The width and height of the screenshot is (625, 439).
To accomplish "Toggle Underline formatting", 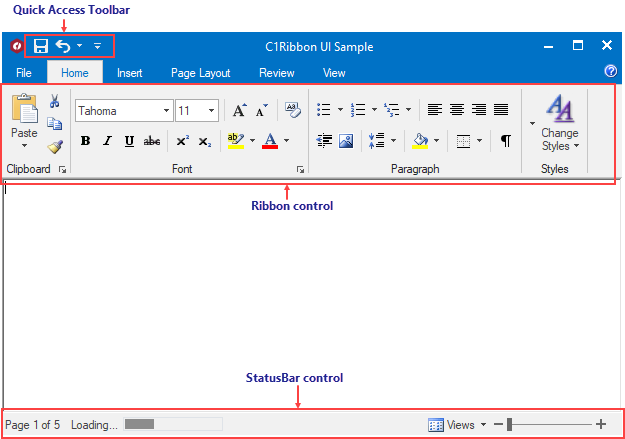I will [129, 141].
